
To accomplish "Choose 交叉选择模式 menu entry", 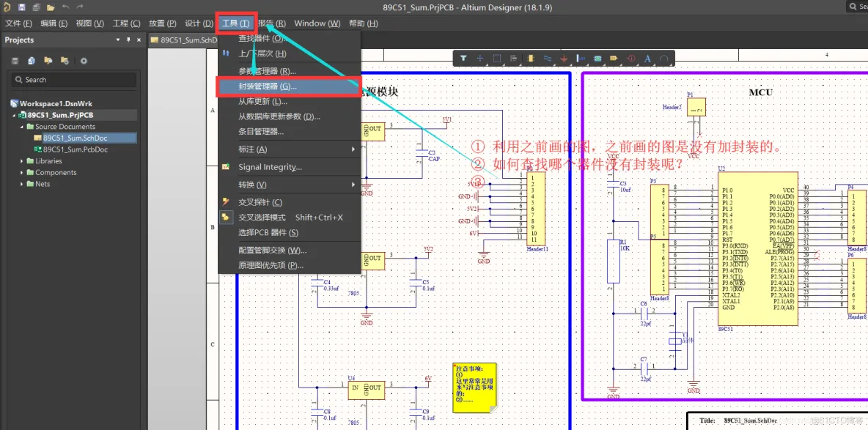I will click(290, 218).
